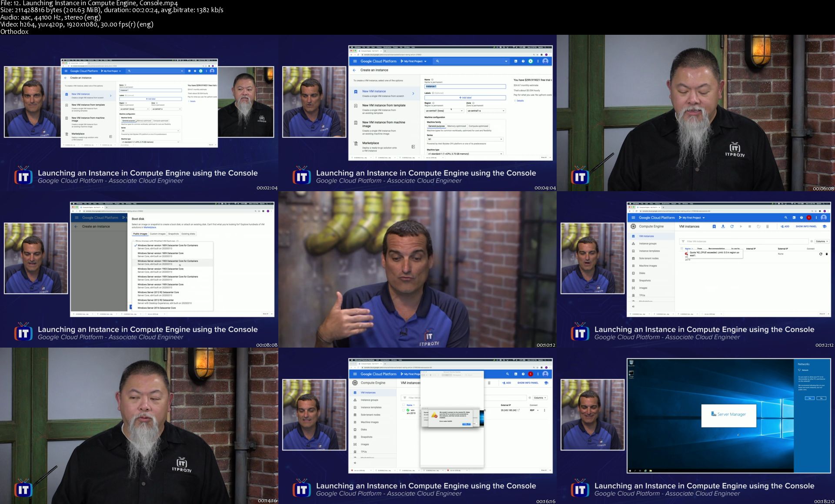In 00:18:20 frame, click Windows Start button
The width and height of the screenshot is (835, 504).
630,470
